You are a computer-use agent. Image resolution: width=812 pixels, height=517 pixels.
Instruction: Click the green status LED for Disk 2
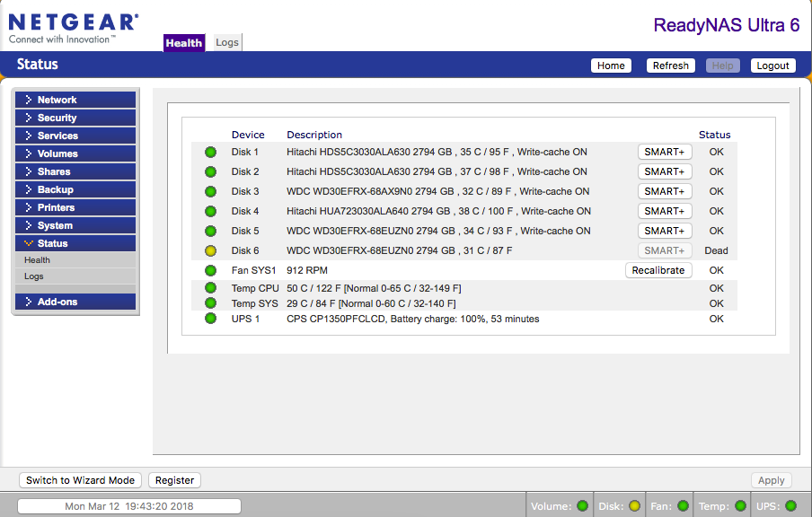pos(210,171)
